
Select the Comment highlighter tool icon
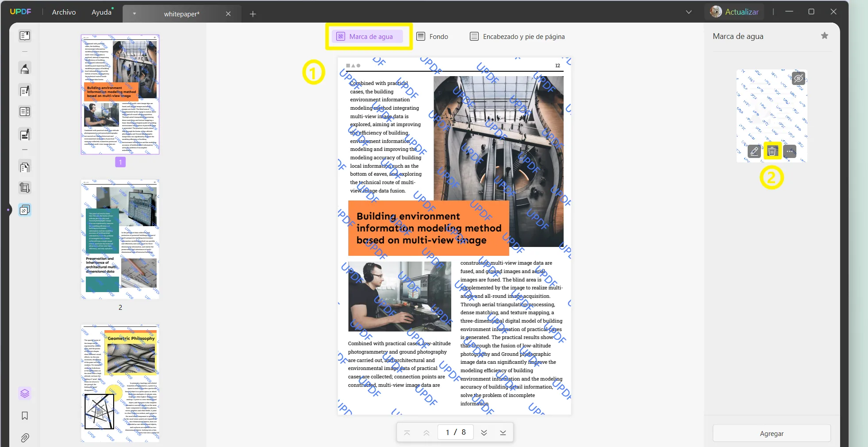pyautogui.click(x=25, y=69)
